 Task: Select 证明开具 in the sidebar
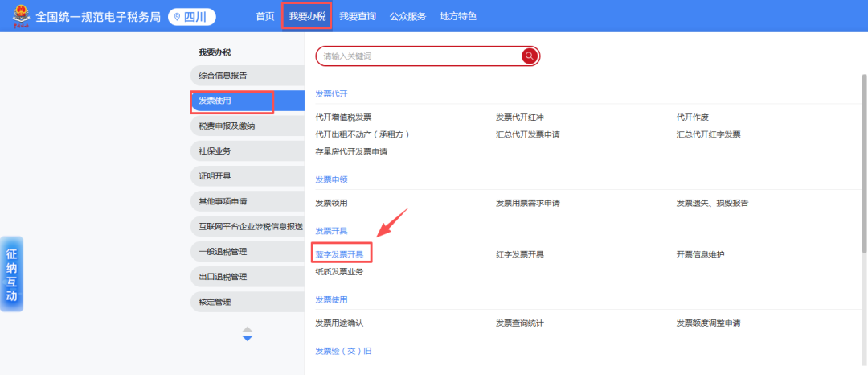tap(248, 176)
